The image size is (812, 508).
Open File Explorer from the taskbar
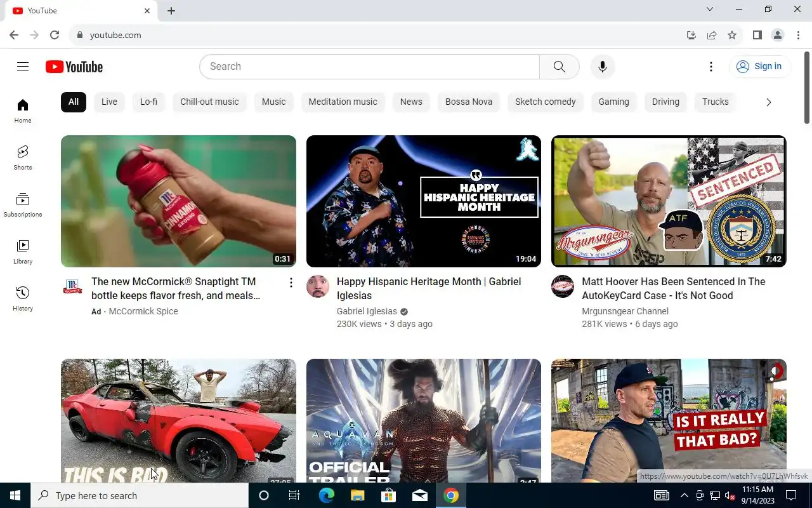[x=357, y=495]
